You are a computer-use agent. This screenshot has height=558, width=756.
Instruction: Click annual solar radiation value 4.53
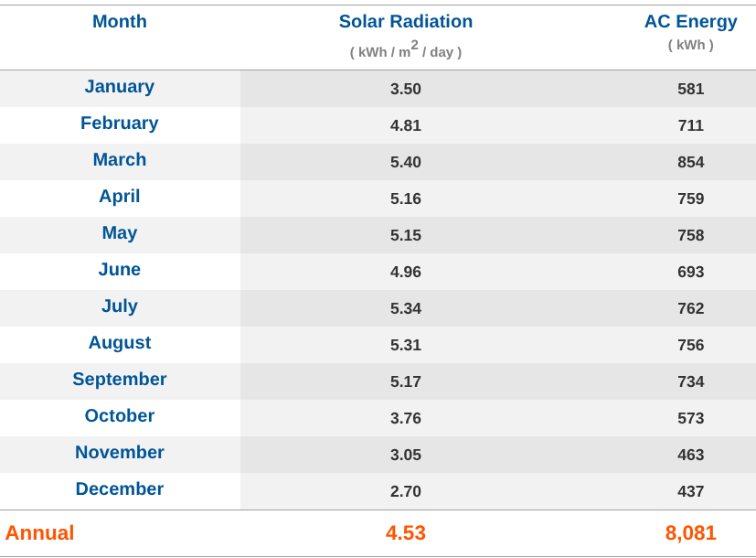(x=406, y=533)
